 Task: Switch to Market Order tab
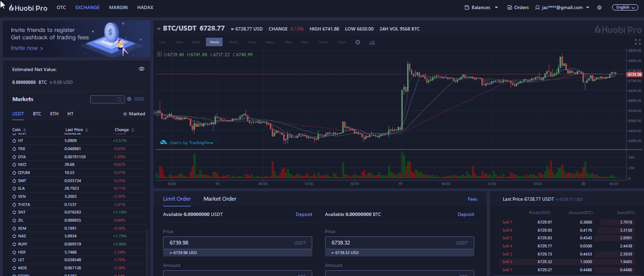point(220,199)
